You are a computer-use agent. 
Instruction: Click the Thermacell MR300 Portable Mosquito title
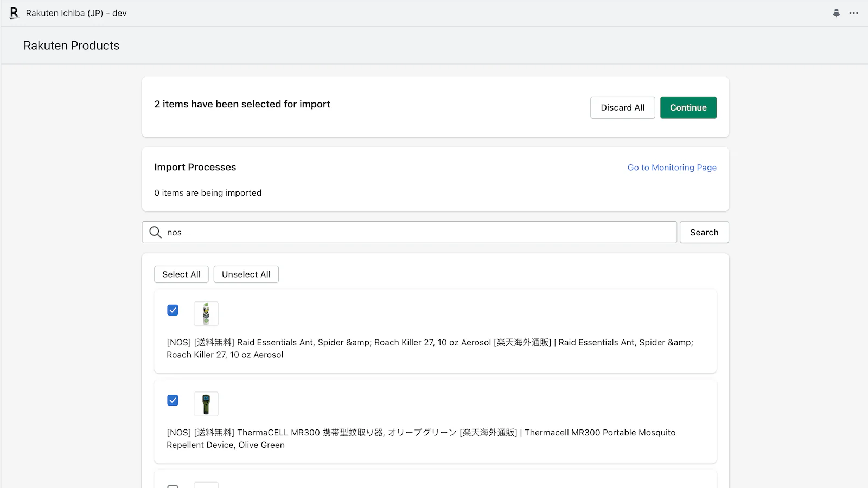coord(421,439)
